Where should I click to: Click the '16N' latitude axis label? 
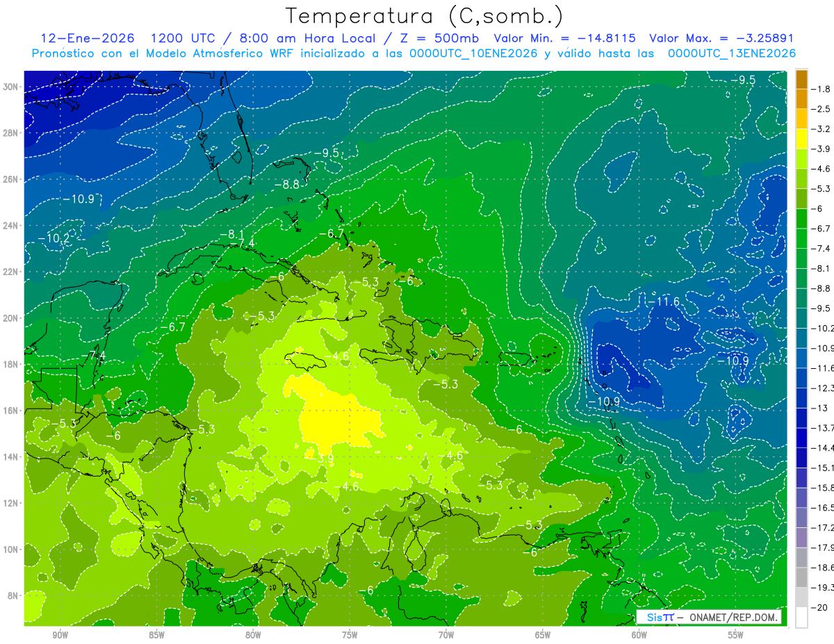point(12,410)
